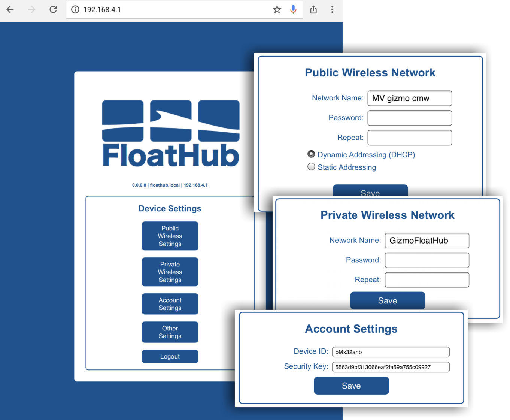Viewport: 510px width, 420px height.
Task: Open the site info icon in the address bar
Action: pos(75,9)
